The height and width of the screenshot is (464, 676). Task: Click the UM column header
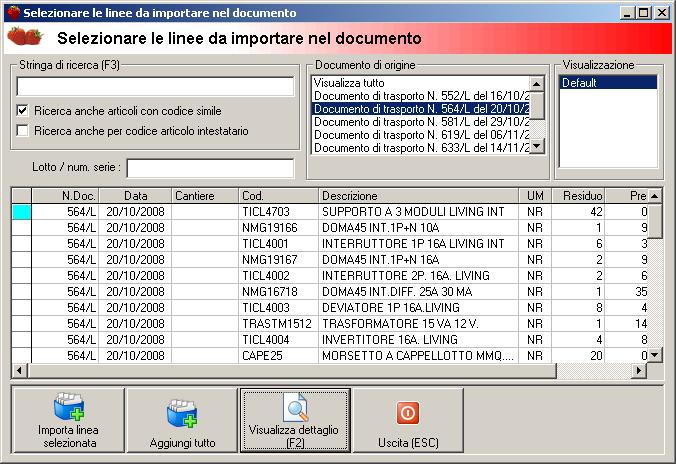[535, 196]
